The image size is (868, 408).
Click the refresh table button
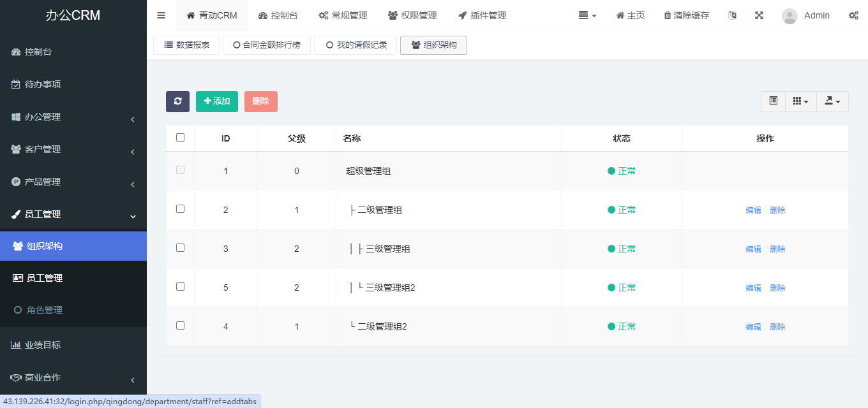(x=177, y=101)
